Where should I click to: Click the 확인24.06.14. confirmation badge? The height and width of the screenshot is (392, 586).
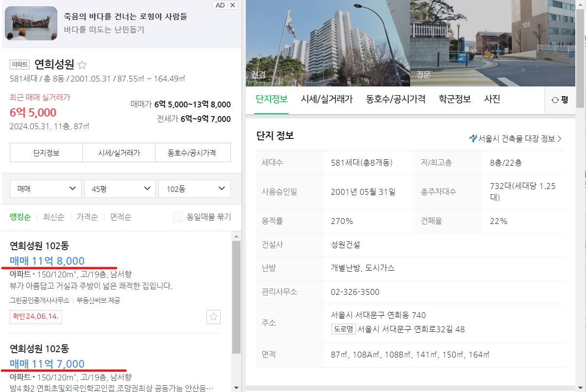(x=36, y=317)
